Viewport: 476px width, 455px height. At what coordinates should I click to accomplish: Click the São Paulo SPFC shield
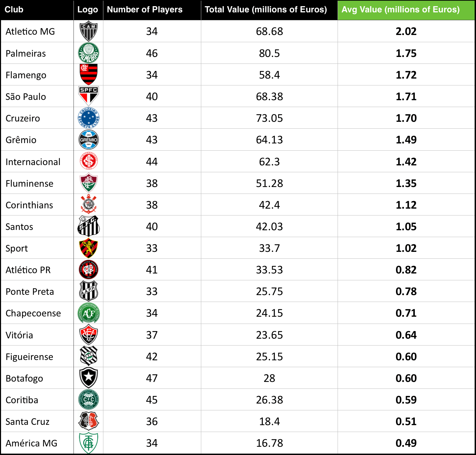[89, 96]
